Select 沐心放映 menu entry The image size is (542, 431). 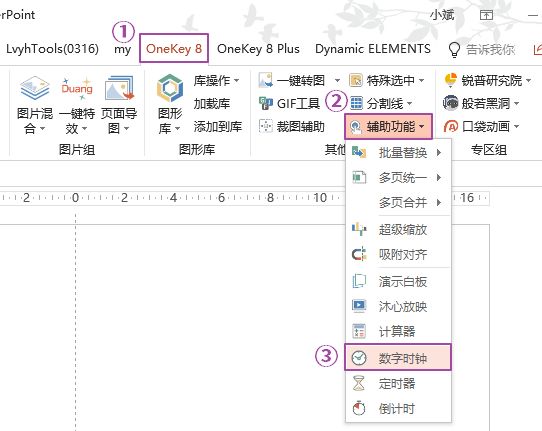pos(398,306)
